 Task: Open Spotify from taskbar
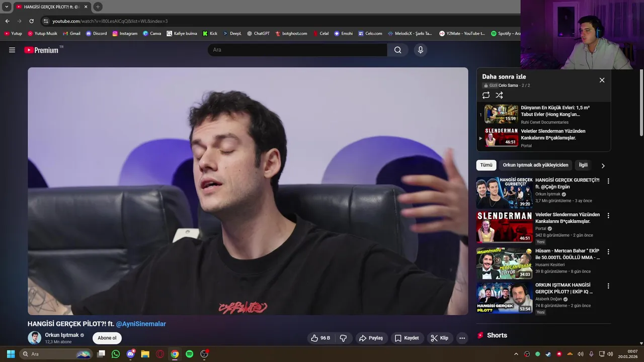[x=189, y=354]
